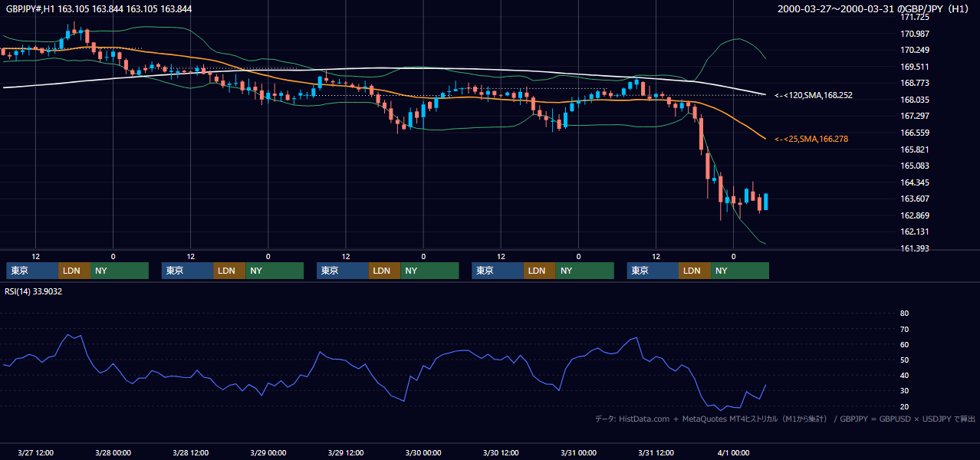The width and height of the screenshot is (980, 460).
Task: Select the 東京 session block for 3/31
Action: click(x=653, y=271)
